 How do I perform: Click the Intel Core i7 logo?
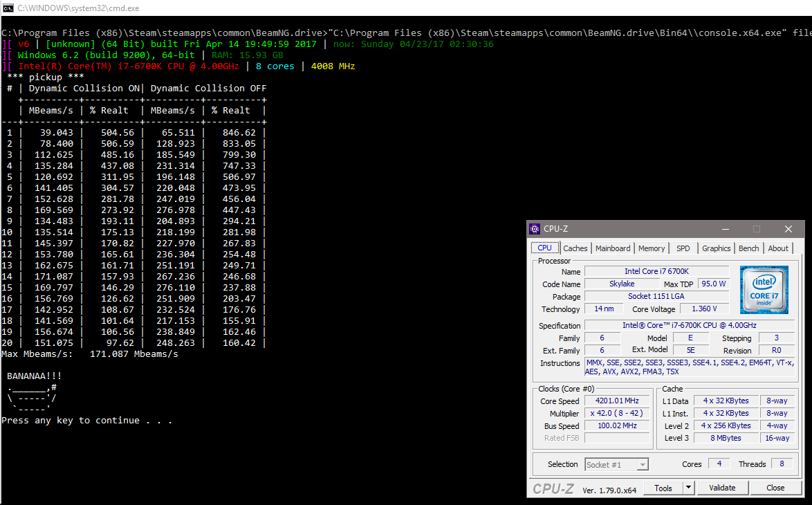pos(764,290)
